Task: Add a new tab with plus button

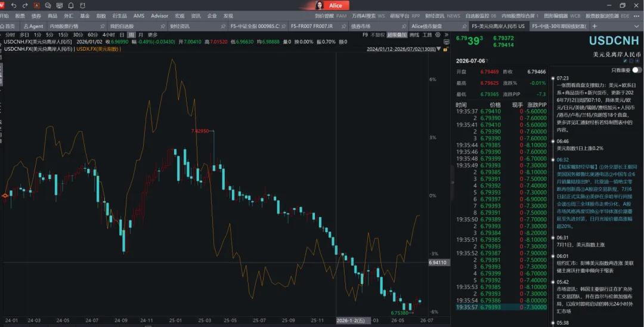Action: (x=594, y=26)
